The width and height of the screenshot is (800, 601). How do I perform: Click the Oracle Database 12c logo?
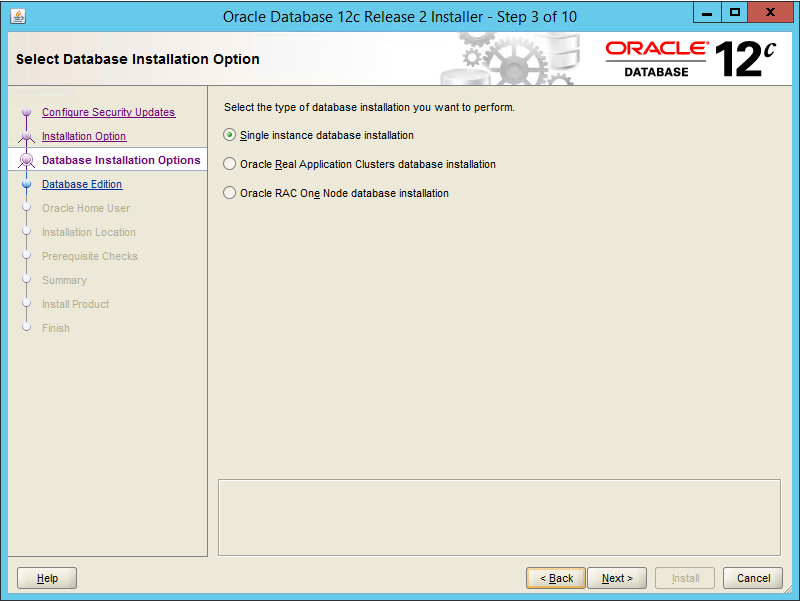pyautogui.click(x=691, y=59)
